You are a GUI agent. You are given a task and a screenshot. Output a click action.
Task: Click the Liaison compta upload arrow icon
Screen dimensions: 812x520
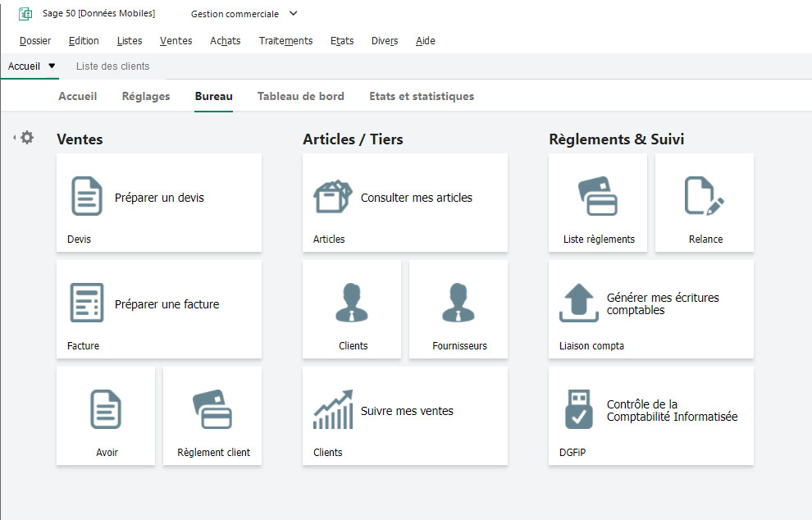point(579,303)
